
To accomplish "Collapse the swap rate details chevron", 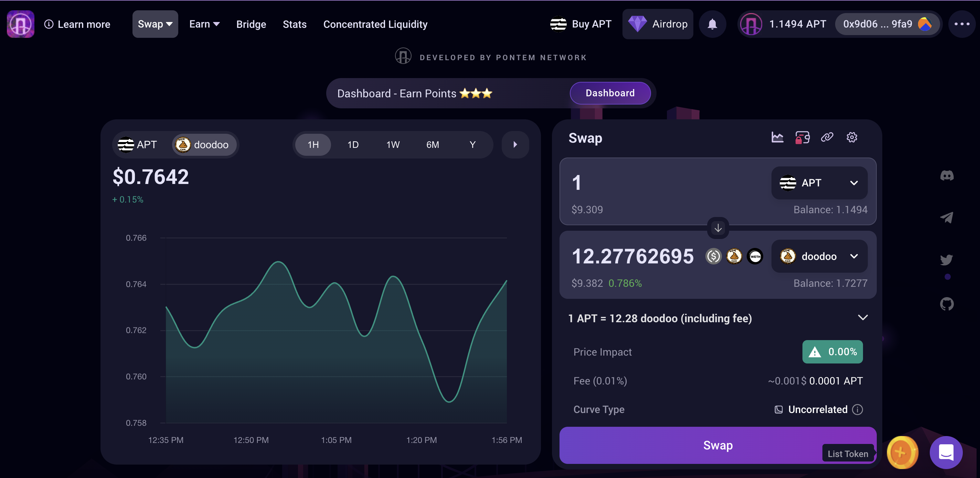I will pos(862,317).
